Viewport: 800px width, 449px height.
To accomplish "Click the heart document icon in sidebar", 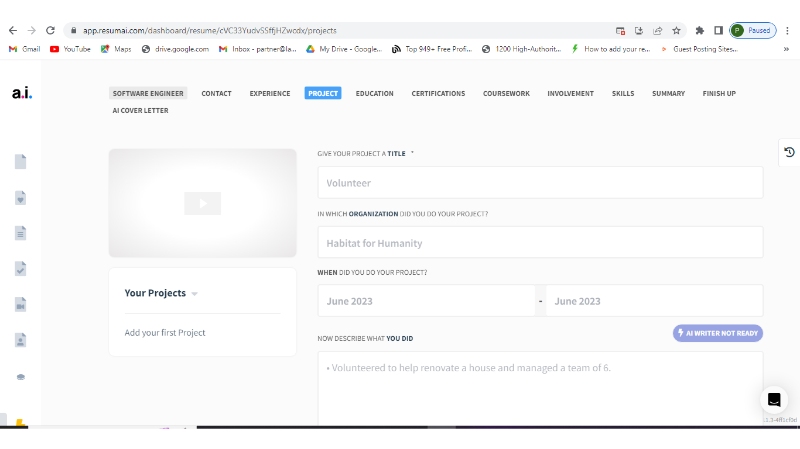I will click(x=21, y=198).
